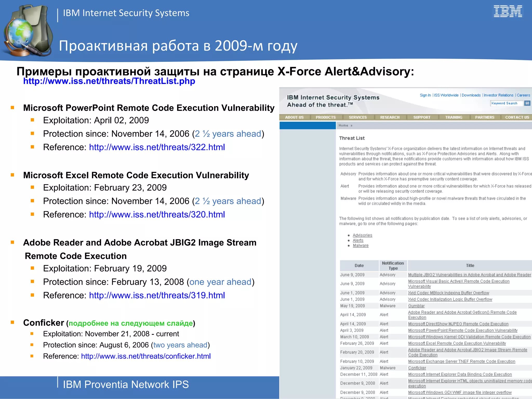Click the IBM logo
The image size is (532, 399).
(508, 11)
